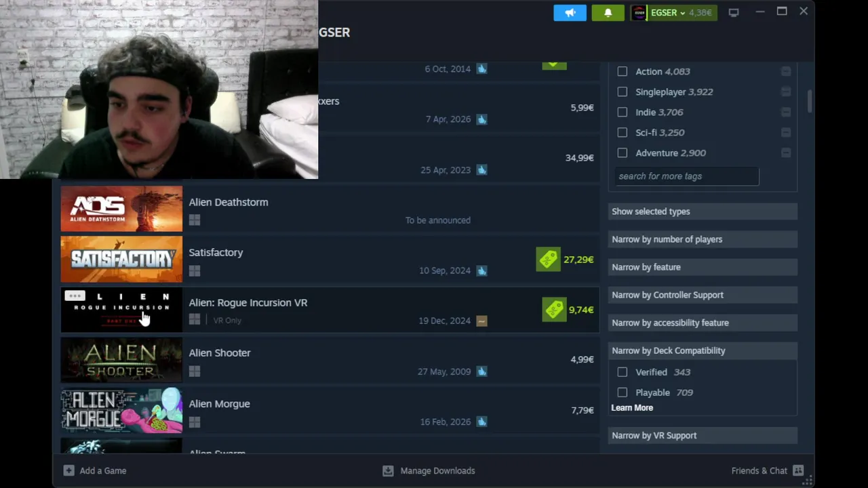This screenshot has width=868, height=488.
Task: Open Friends & Chat
Action: click(x=767, y=470)
